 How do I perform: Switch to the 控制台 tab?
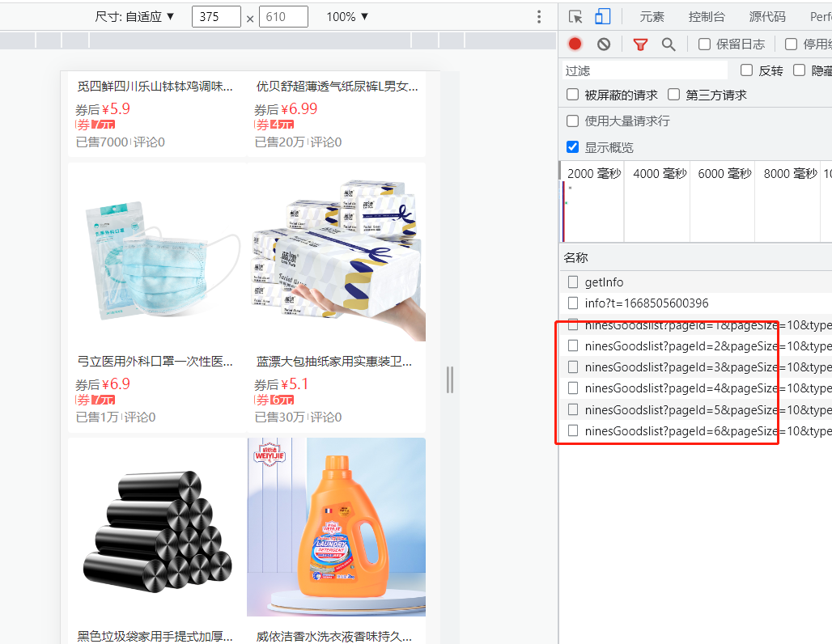click(707, 17)
